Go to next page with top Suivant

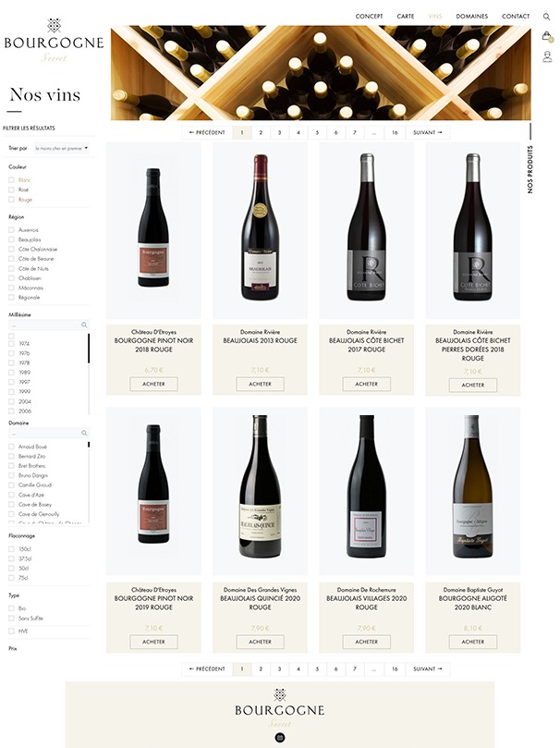pyautogui.click(x=428, y=132)
